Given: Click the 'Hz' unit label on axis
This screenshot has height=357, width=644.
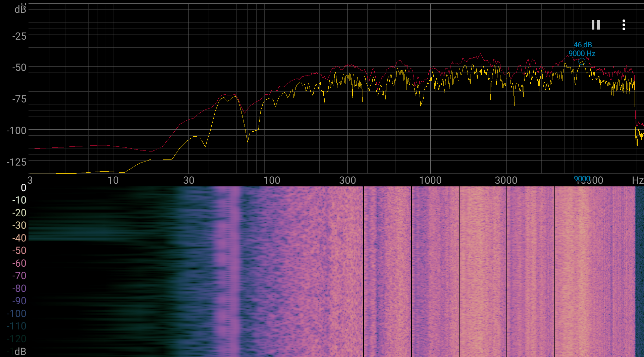Looking at the screenshot, I should (x=638, y=180).
